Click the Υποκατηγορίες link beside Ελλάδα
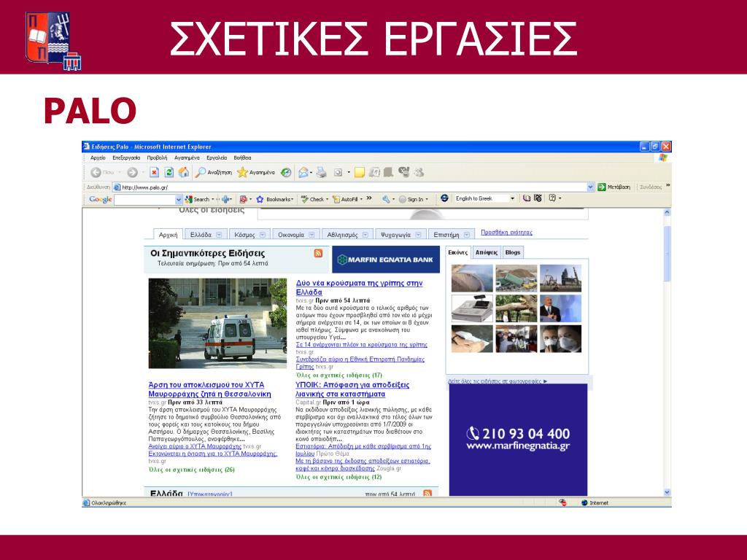Viewport: 747px width, 560px height. tap(210, 494)
